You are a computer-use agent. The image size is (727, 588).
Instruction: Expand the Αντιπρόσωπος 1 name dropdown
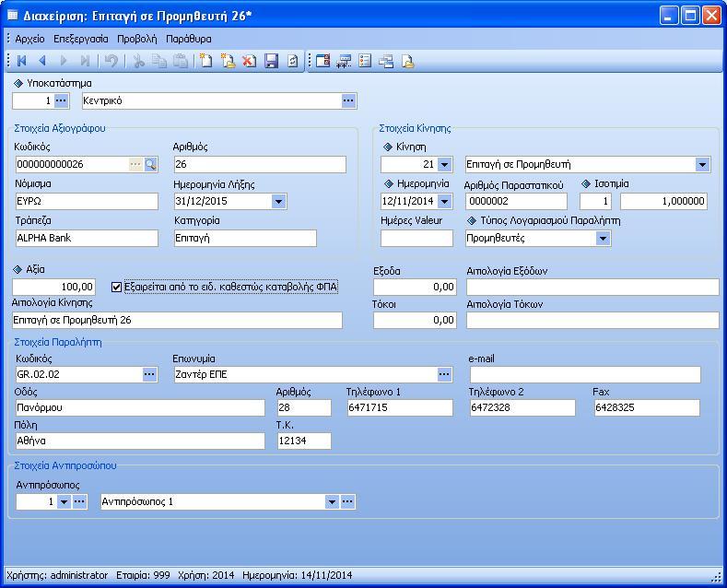pos(332,501)
